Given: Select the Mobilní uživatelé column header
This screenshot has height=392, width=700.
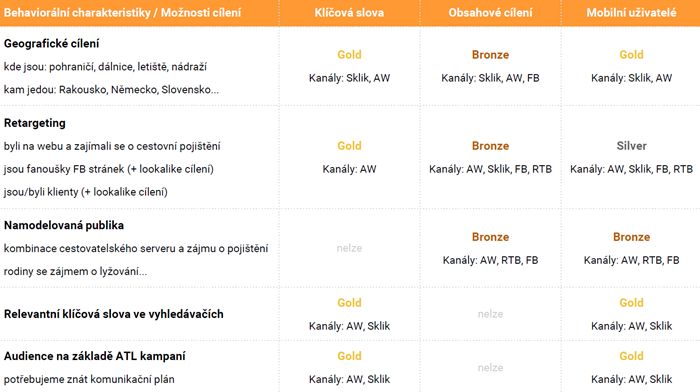Looking at the screenshot, I should click(631, 13).
